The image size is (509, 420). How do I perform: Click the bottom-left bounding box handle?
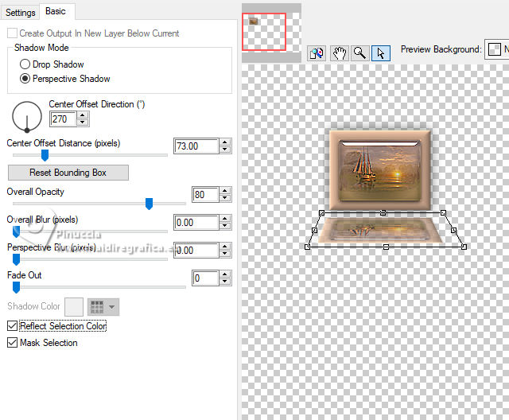coord(308,247)
